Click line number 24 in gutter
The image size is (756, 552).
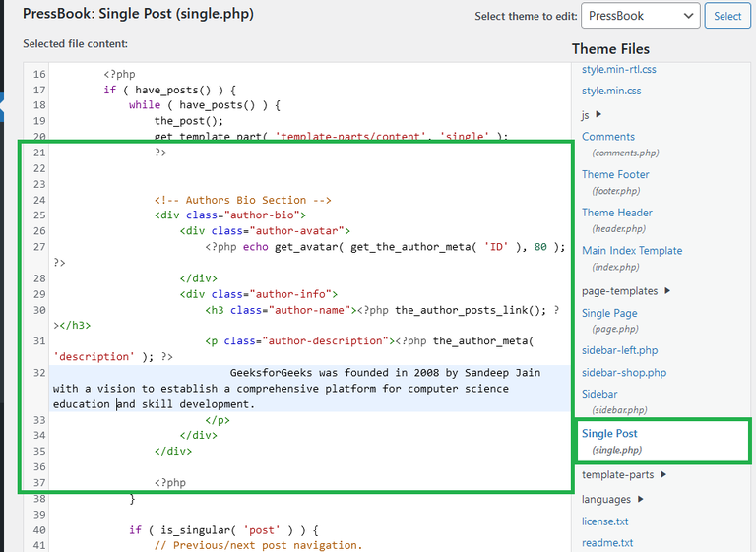click(39, 200)
